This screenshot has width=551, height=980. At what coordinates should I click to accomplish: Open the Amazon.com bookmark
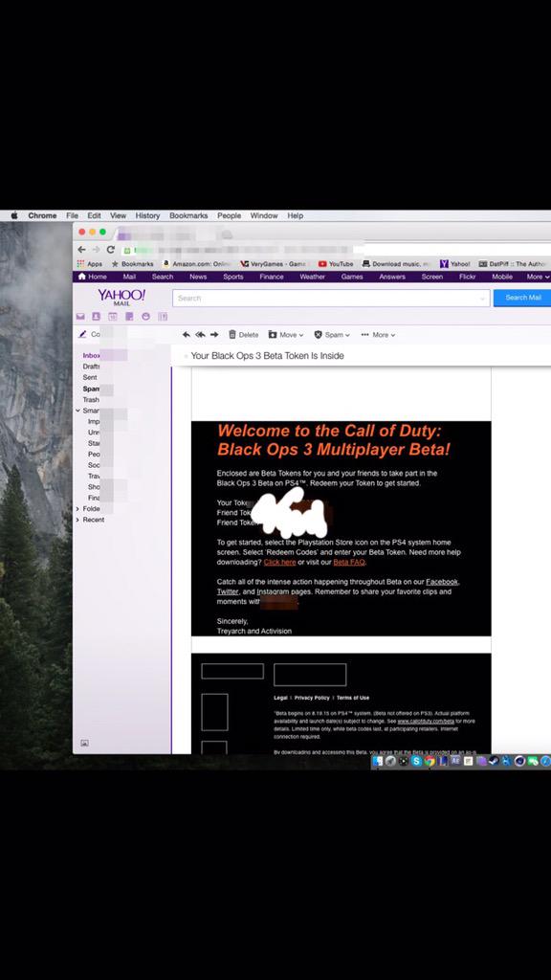pyautogui.click(x=197, y=264)
